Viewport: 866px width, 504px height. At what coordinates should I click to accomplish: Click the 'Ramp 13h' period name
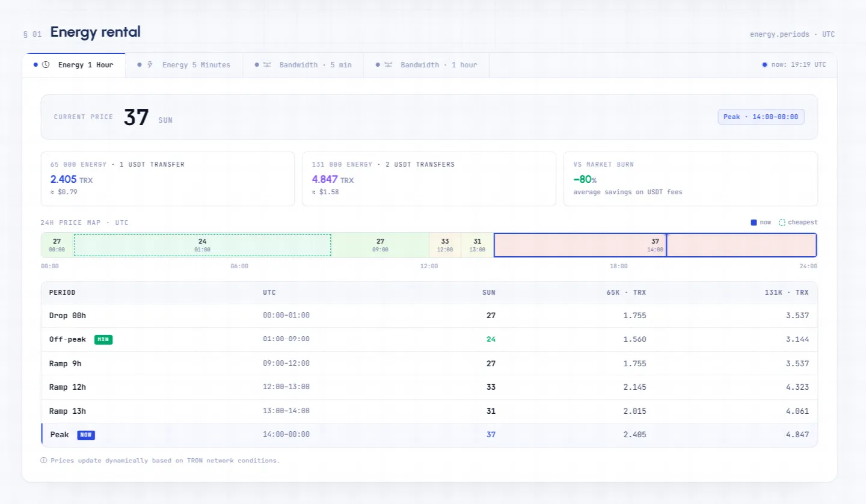[67, 411]
